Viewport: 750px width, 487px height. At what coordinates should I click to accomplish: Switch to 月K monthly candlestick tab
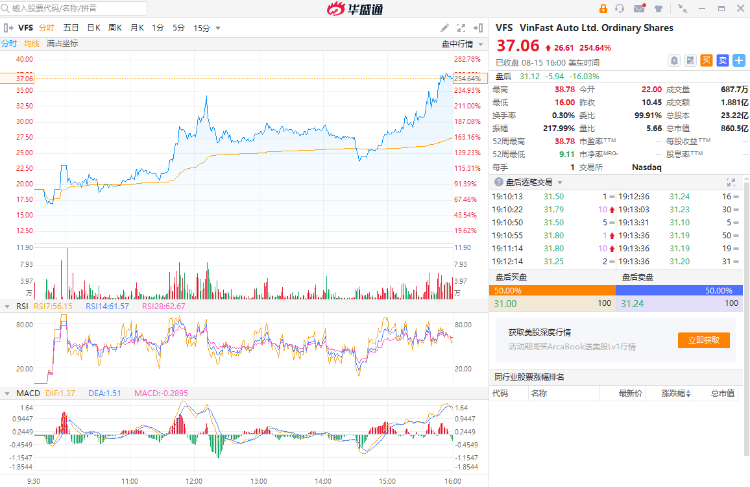[x=137, y=28]
